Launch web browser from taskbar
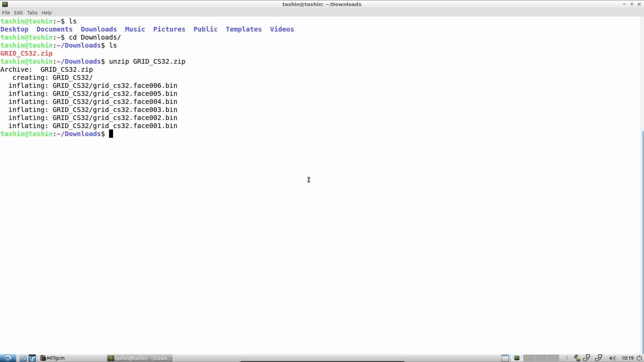 click(32, 358)
